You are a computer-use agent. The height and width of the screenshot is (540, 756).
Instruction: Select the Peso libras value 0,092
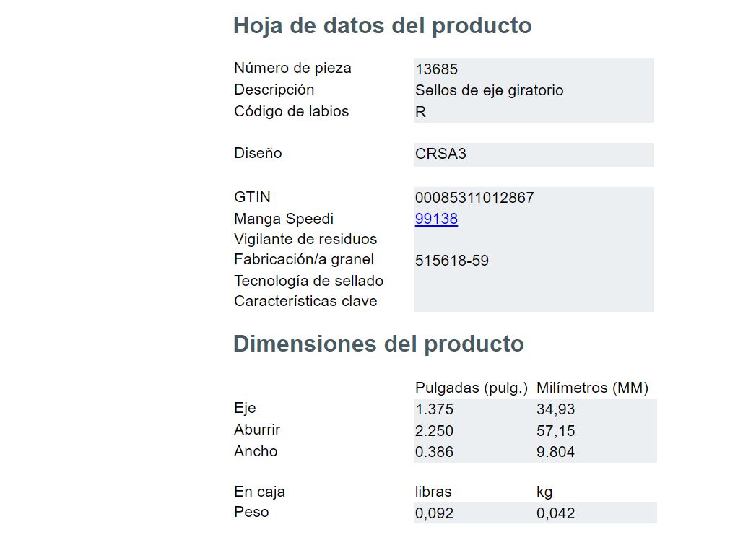pos(435,513)
